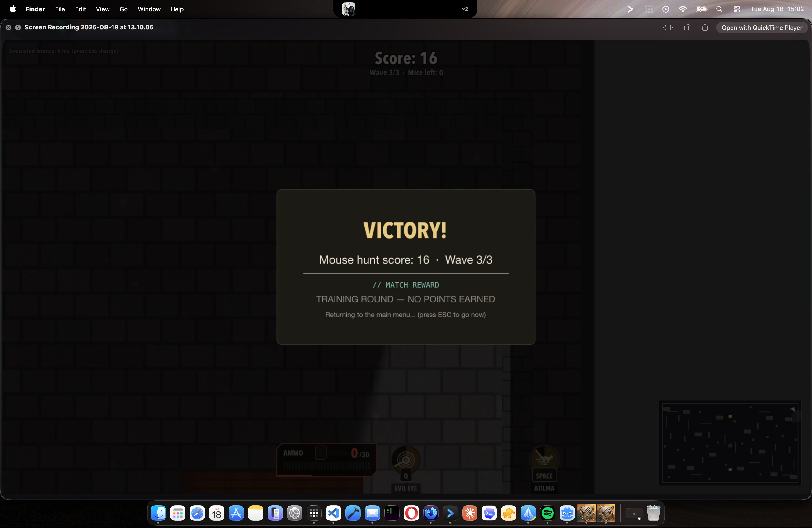Image resolution: width=812 pixels, height=528 pixels.
Task: Click the "Returning to the main menu..." message
Action: click(405, 315)
